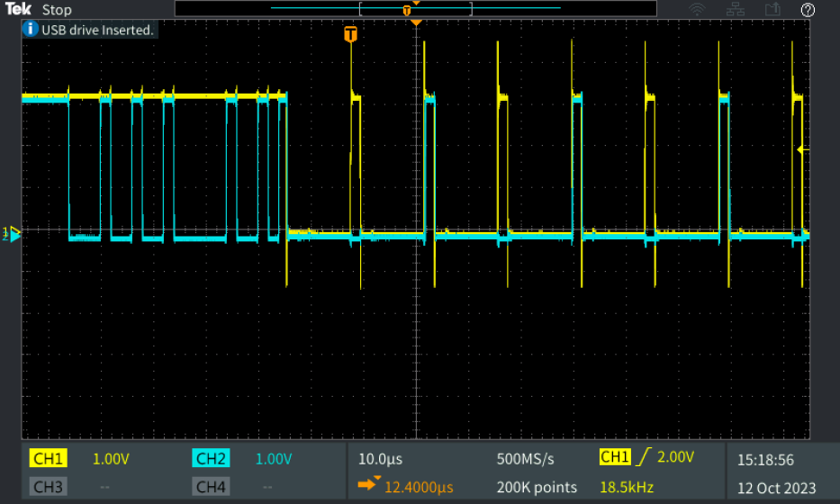Screen dimensions: 840x504
Task: Enable channel CH4
Action: [211, 487]
